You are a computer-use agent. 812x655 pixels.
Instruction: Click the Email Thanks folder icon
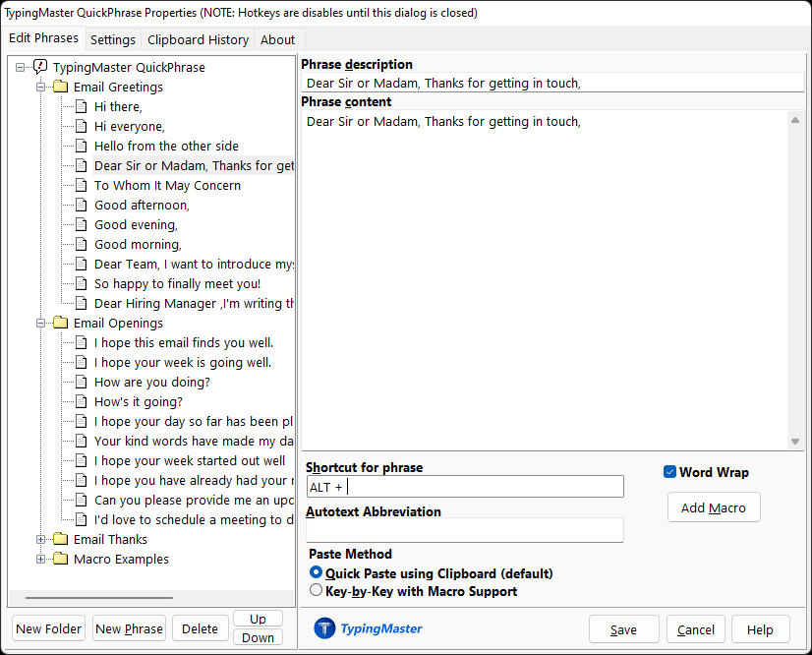(61, 540)
